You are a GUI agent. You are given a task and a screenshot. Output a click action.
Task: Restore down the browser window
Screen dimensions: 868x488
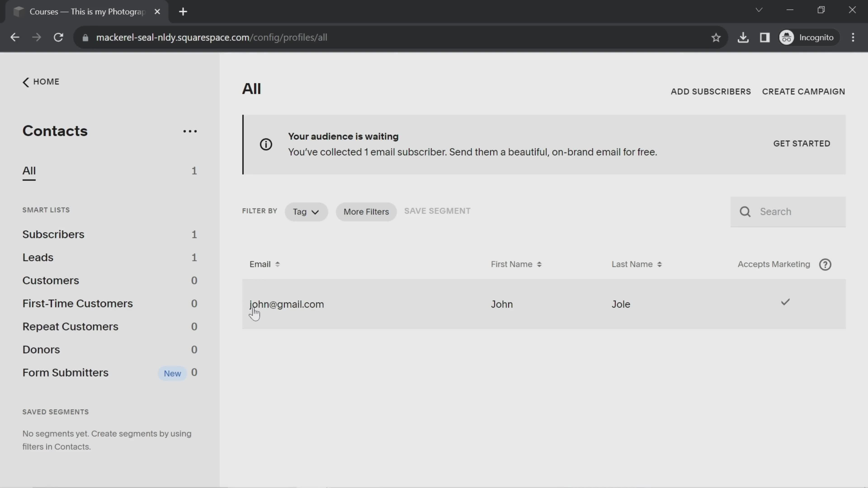(x=821, y=10)
